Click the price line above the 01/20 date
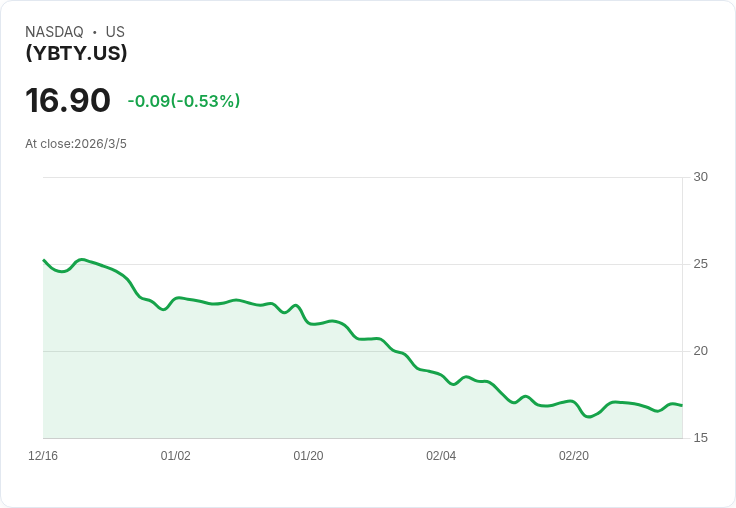 [x=308, y=320]
